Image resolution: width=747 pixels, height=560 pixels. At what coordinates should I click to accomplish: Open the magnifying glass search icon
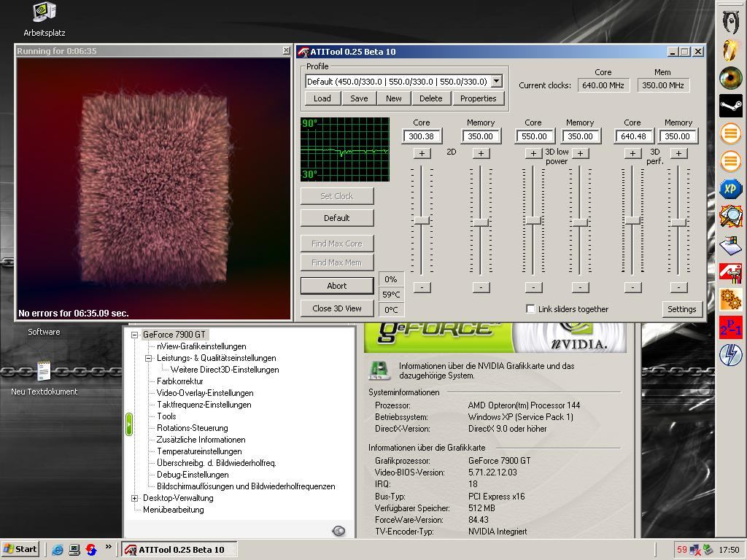731,216
